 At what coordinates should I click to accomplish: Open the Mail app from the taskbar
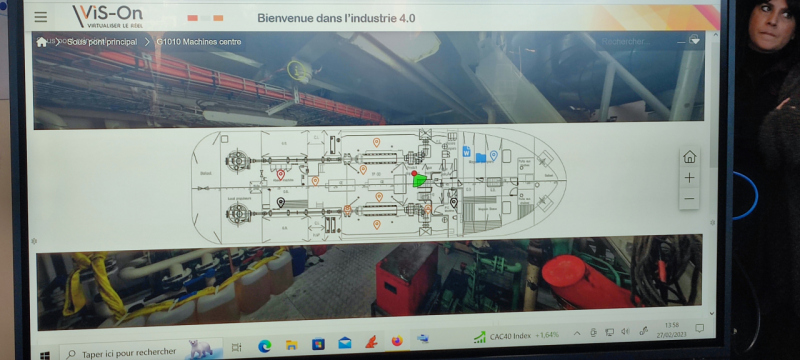[x=345, y=343]
